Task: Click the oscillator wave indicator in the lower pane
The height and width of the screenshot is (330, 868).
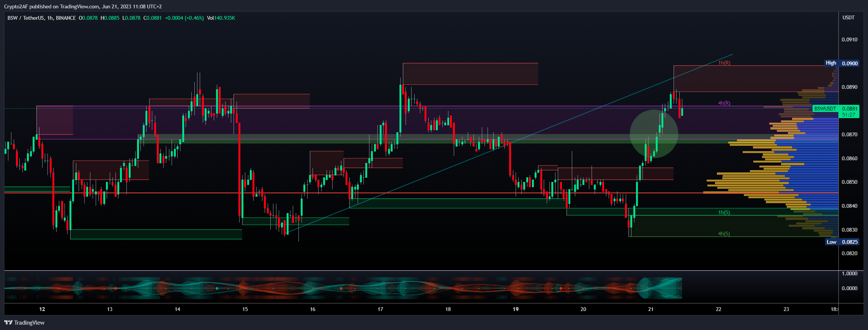Action: (x=343, y=288)
